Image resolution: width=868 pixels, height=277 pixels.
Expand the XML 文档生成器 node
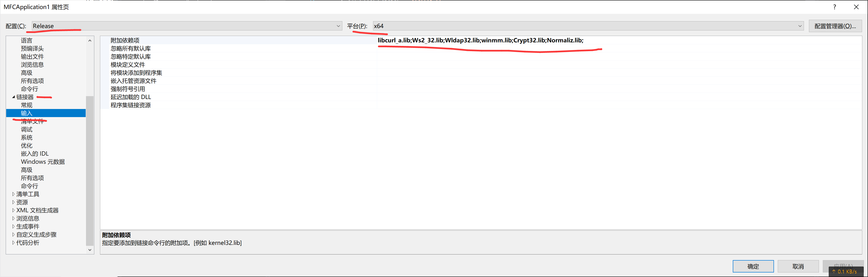coord(14,210)
